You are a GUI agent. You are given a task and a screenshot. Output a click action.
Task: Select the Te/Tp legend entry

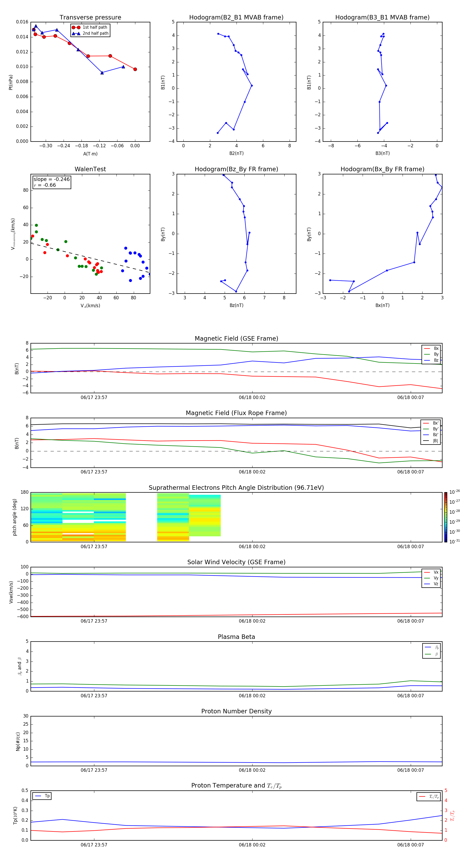click(429, 797)
